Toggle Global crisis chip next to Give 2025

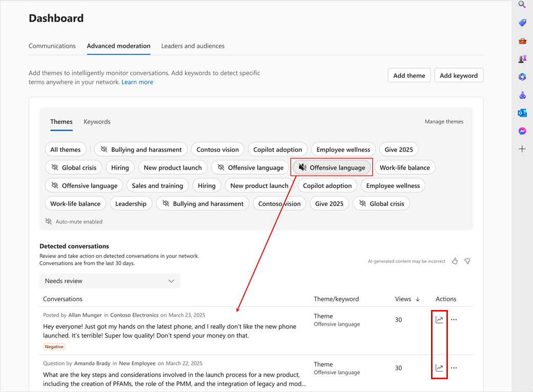click(381, 203)
